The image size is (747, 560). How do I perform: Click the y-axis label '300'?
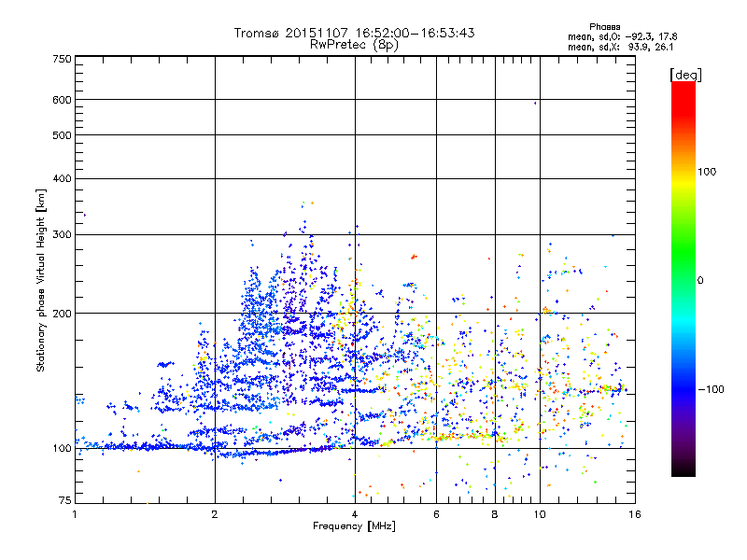click(62, 234)
